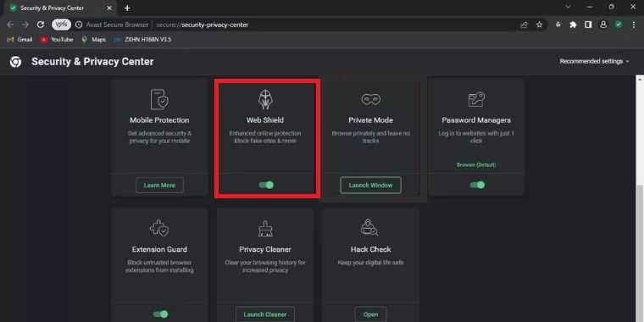Click the Extension Guard puzzle icon
The width and height of the screenshot is (644, 322).
tap(159, 228)
